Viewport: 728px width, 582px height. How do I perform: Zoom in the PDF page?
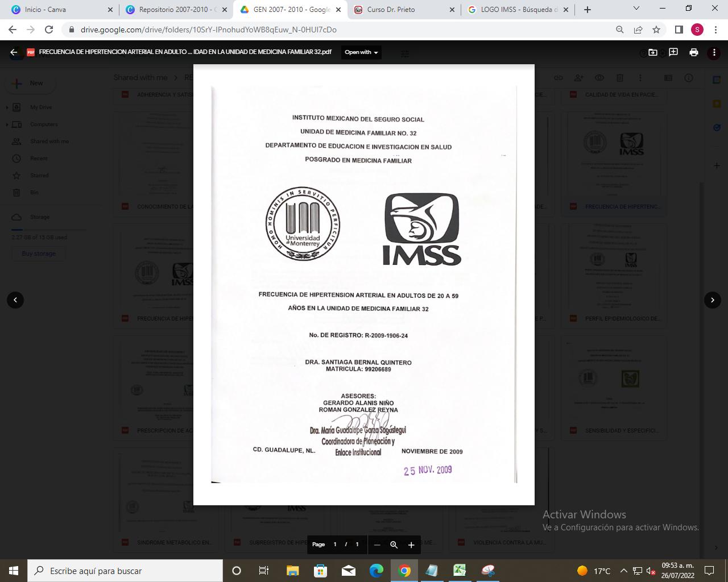(x=411, y=544)
